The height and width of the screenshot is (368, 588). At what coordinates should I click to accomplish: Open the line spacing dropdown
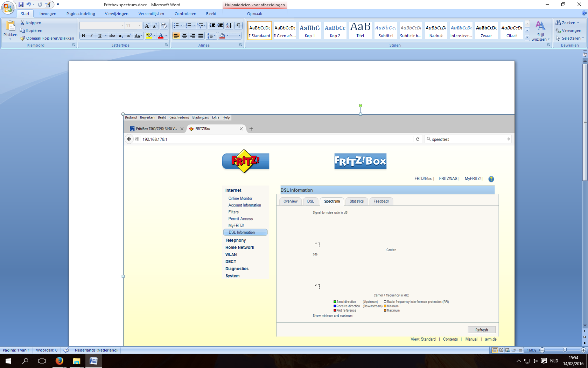point(211,36)
